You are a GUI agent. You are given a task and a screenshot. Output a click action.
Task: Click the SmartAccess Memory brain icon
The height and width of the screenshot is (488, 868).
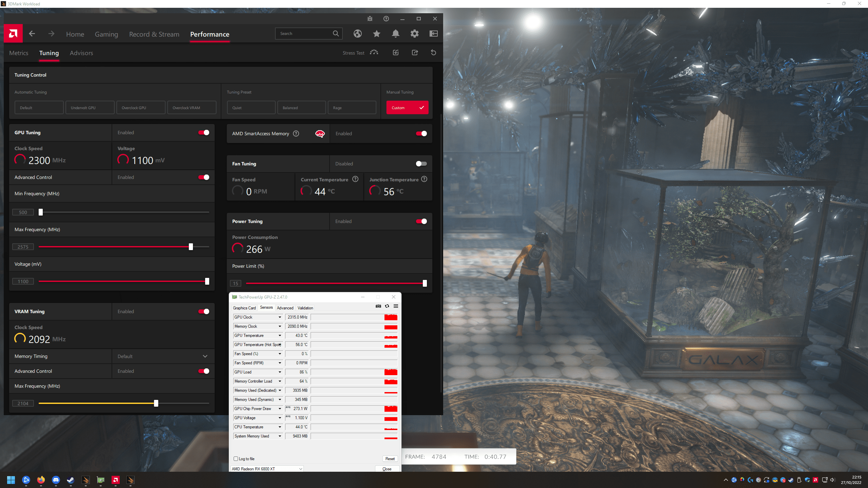click(320, 134)
